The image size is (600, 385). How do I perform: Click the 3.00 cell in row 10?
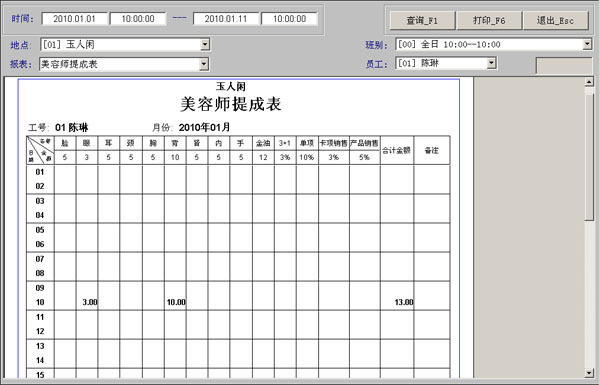coord(90,302)
